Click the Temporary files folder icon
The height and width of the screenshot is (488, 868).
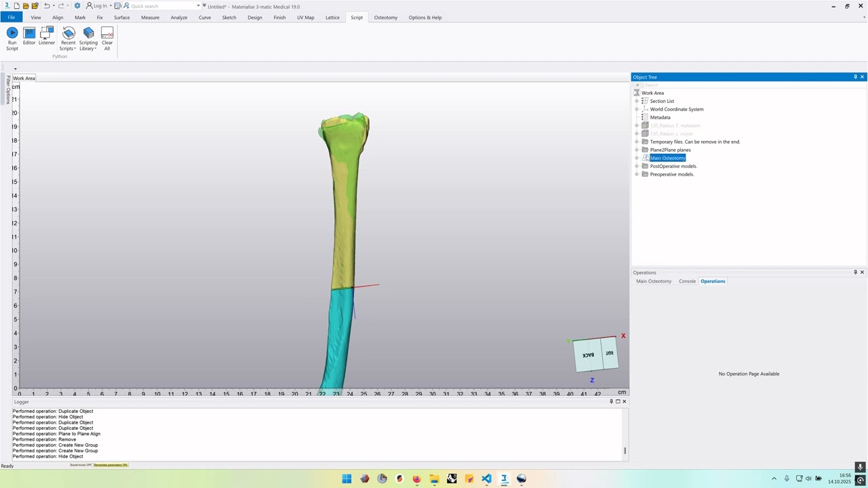point(645,142)
